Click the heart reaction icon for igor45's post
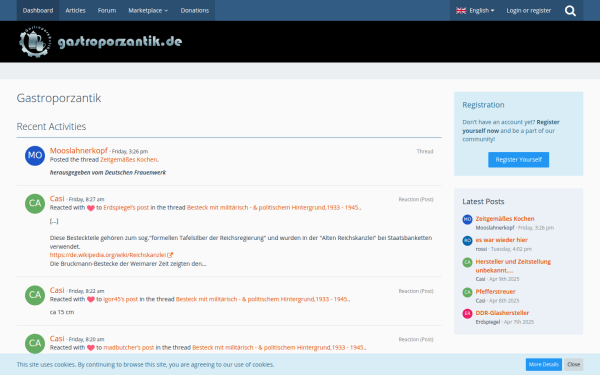600x375 pixels. click(x=91, y=300)
